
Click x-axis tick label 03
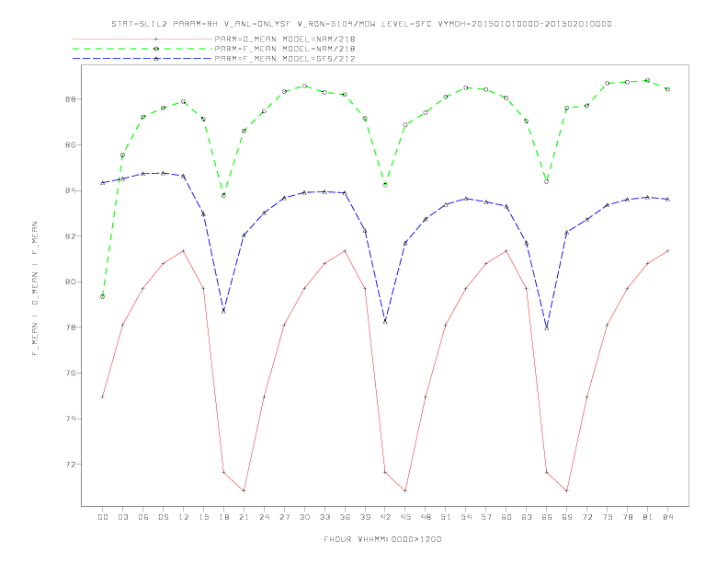[x=122, y=517]
